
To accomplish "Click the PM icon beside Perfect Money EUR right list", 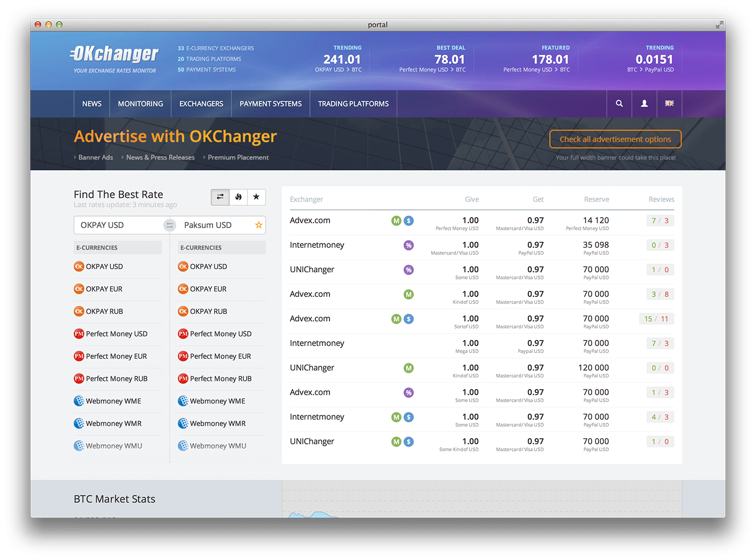I will pos(183,356).
